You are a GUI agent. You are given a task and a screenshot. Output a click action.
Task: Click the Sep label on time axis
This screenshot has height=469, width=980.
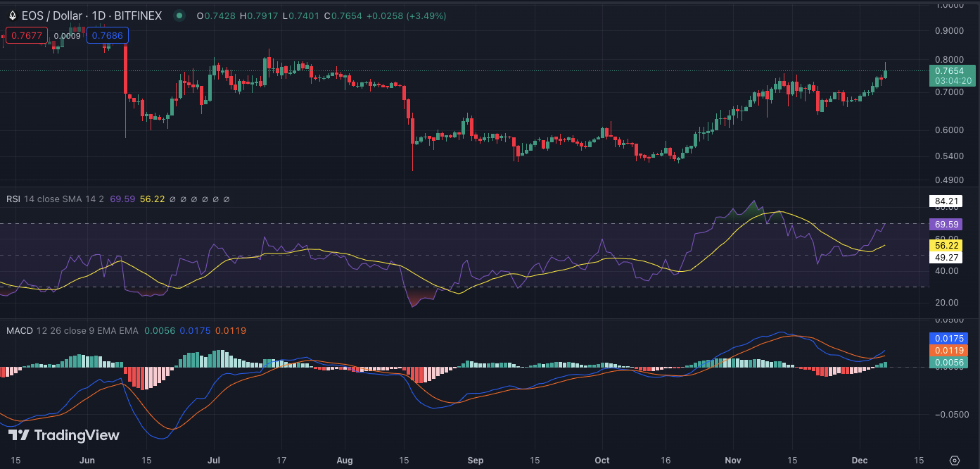click(x=475, y=461)
